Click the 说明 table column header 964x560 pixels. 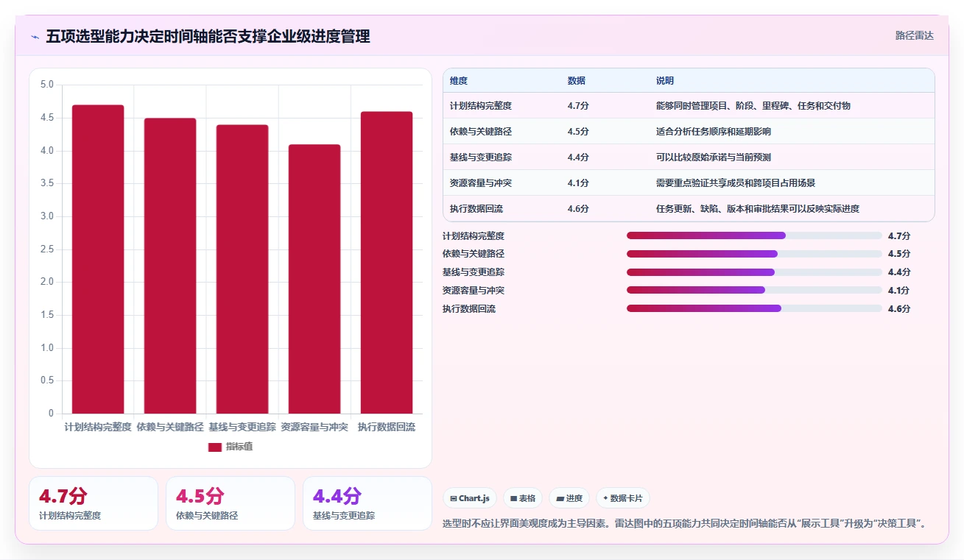(665, 81)
